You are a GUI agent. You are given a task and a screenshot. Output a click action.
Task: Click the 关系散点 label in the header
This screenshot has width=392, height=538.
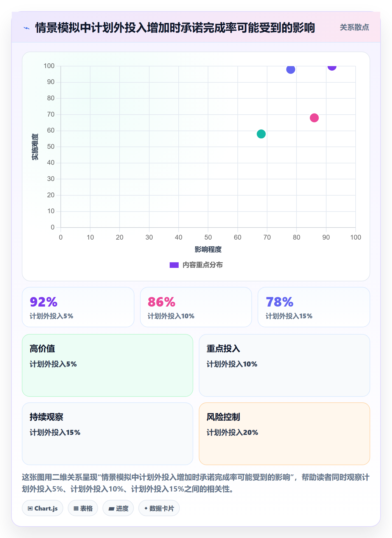pyautogui.click(x=354, y=27)
